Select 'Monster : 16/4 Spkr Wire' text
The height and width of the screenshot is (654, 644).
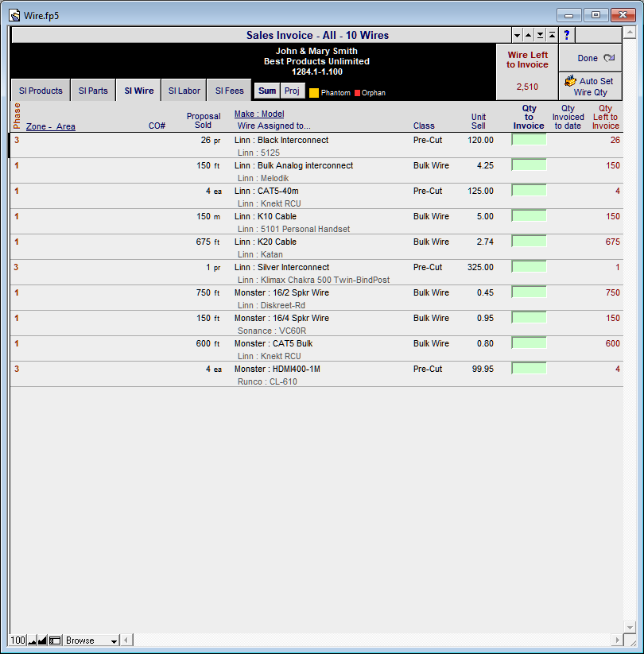pyautogui.click(x=281, y=318)
